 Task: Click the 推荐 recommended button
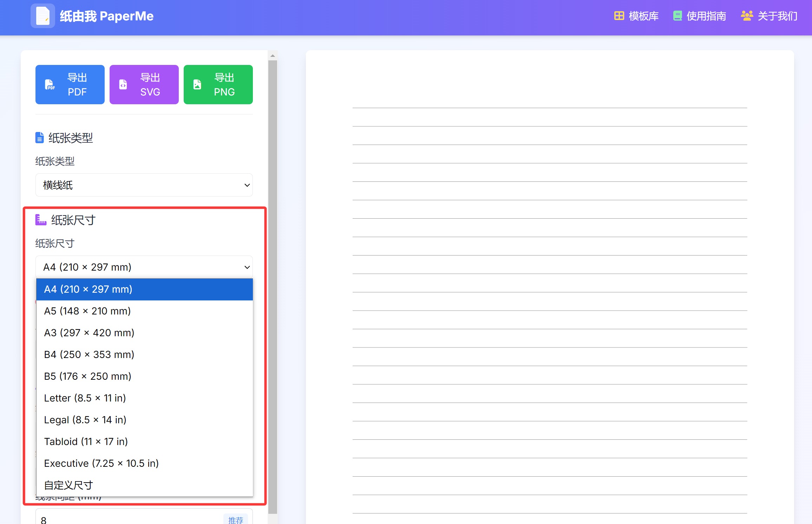235,519
